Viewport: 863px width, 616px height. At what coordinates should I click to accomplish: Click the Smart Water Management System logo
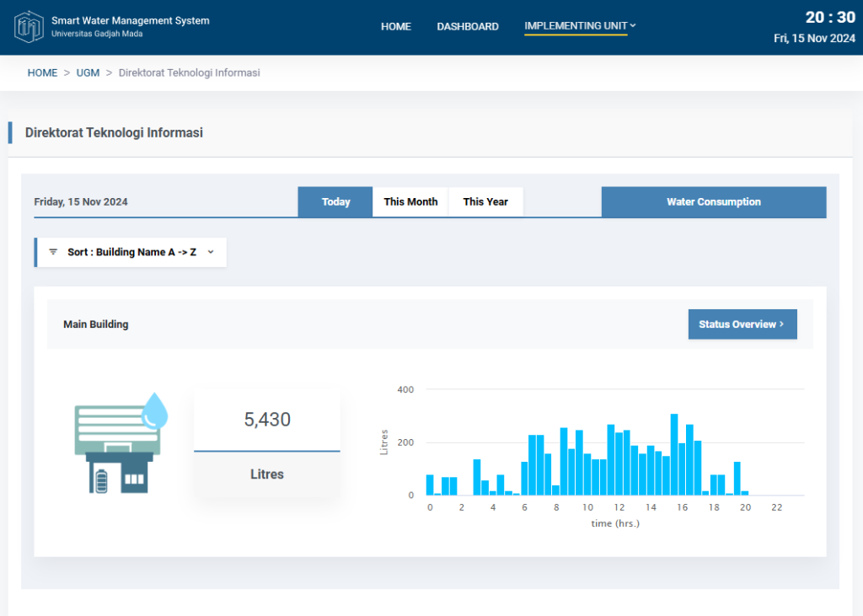pyautogui.click(x=29, y=27)
